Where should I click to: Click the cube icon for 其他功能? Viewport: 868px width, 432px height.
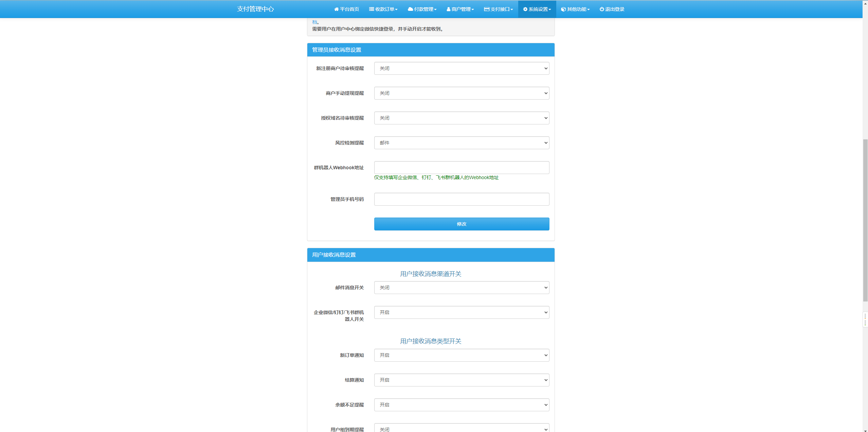click(x=563, y=9)
